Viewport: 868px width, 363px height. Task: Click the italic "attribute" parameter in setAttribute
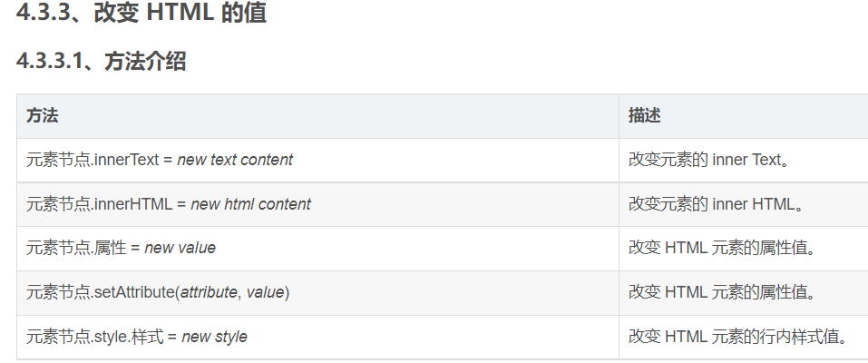pyautogui.click(x=208, y=292)
